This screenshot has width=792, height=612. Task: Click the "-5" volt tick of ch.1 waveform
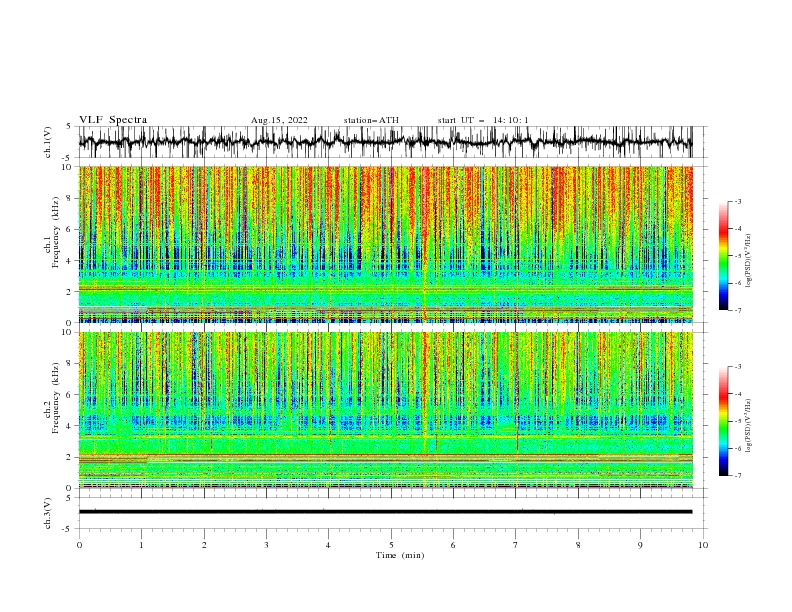(67, 158)
